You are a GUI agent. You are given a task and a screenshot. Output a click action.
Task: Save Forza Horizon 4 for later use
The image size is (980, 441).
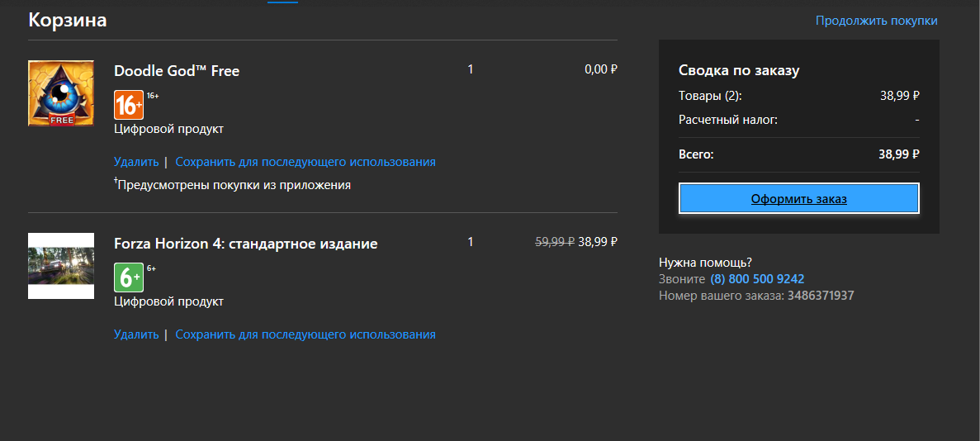coord(305,334)
